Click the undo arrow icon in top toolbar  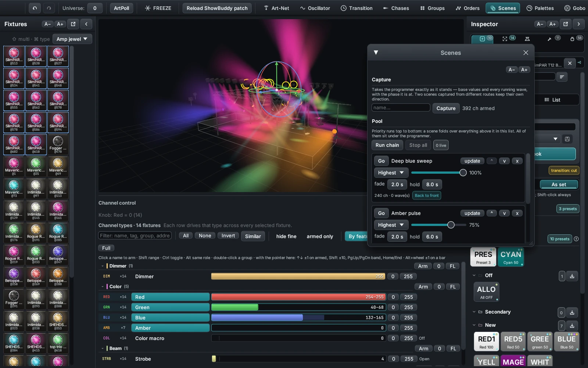(x=35, y=8)
